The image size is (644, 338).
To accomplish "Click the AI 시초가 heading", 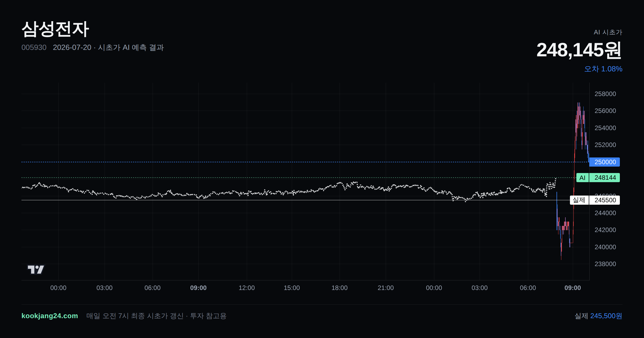I will click(608, 32).
